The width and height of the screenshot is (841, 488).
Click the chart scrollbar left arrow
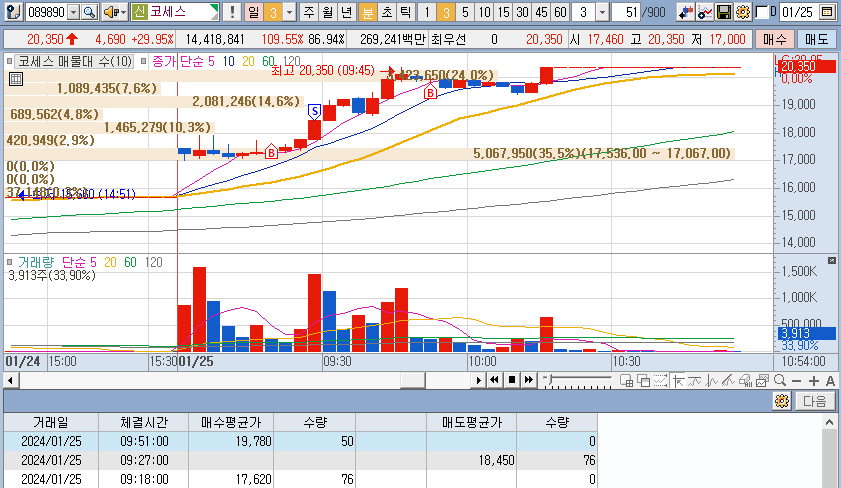coord(11,380)
